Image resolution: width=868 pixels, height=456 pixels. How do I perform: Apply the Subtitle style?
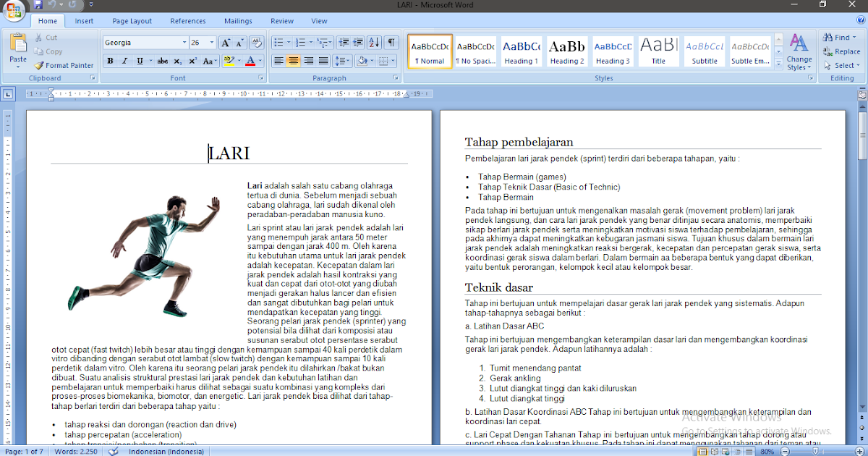pyautogui.click(x=705, y=51)
